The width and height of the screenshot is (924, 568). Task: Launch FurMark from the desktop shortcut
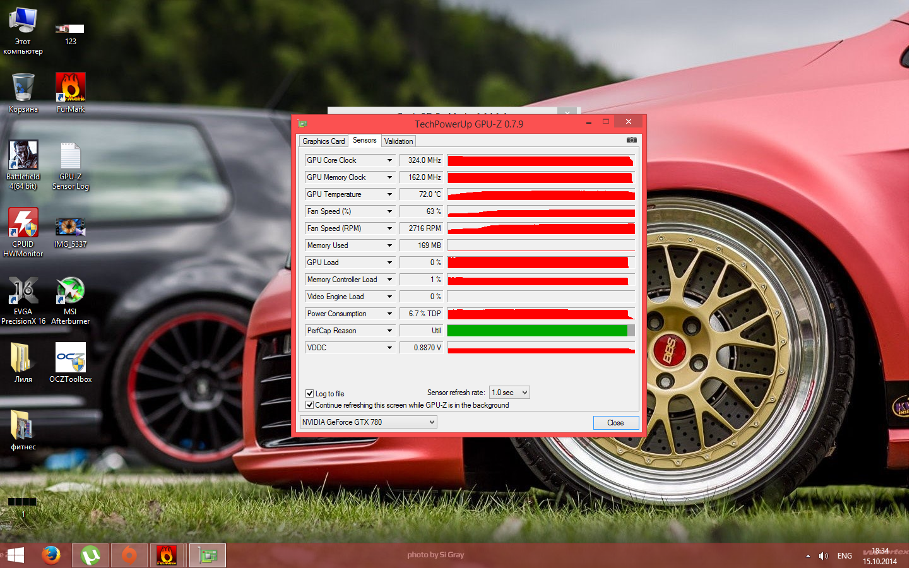pos(70,93)
